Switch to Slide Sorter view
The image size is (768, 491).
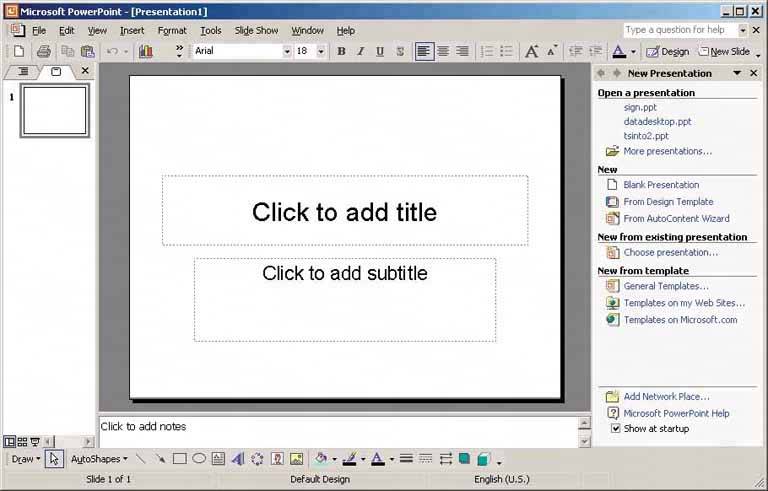[x=22, y=442]
